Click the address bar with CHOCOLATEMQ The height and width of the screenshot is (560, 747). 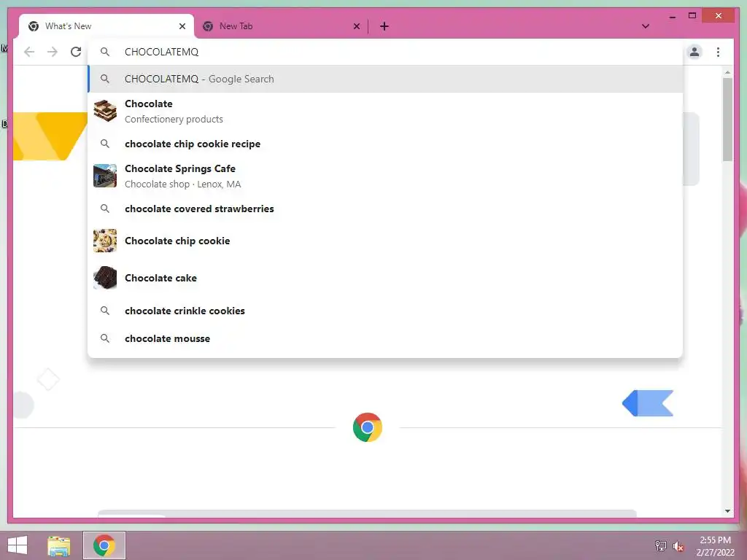[385, 52]
